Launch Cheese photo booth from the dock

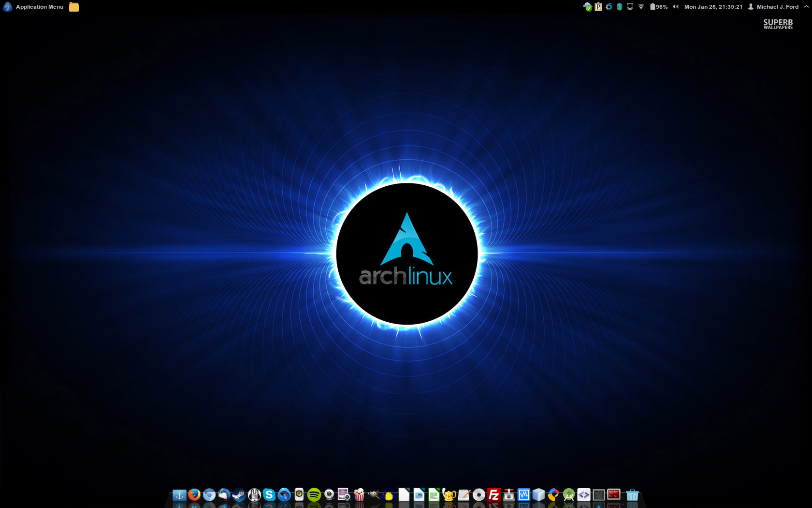[x=344, y=495]
